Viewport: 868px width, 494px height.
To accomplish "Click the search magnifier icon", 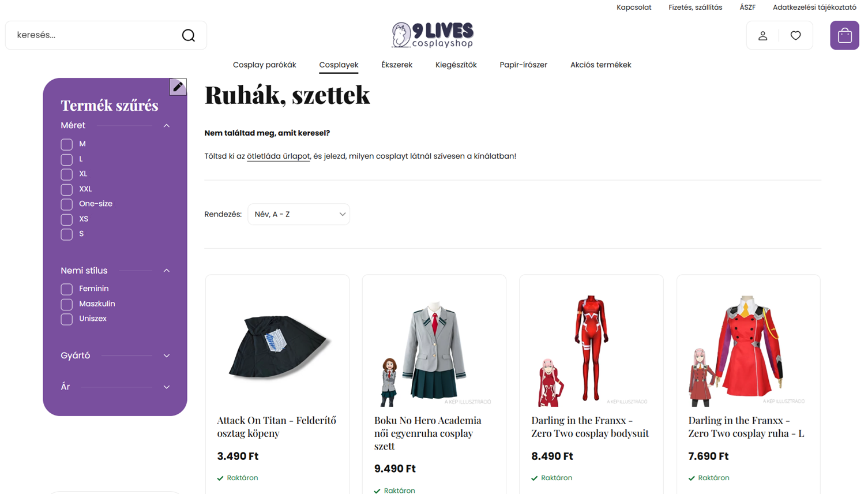I will (188, 35).
